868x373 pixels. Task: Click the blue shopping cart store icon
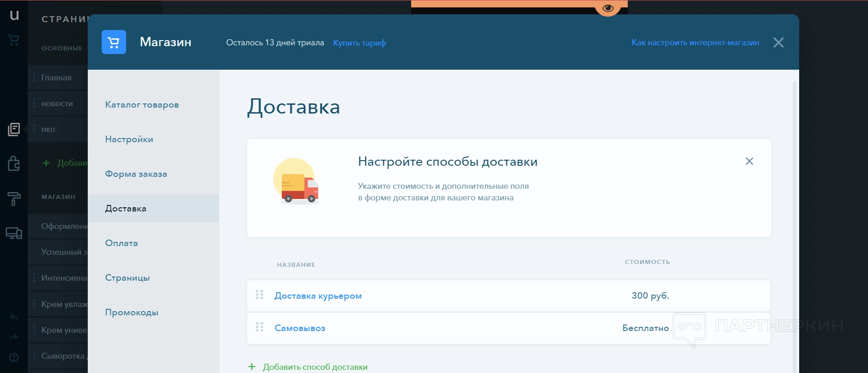[114, 42]
